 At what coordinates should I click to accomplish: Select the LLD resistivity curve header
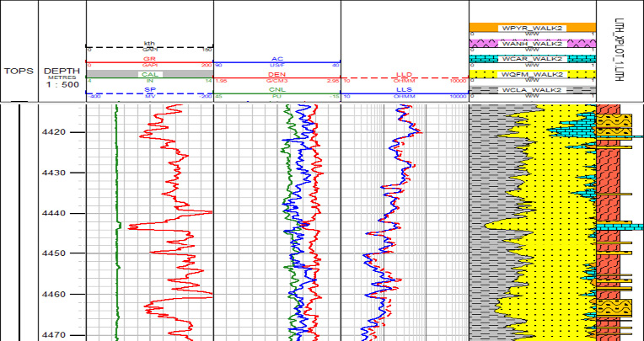pyautogui.click(x=403, y=74)
